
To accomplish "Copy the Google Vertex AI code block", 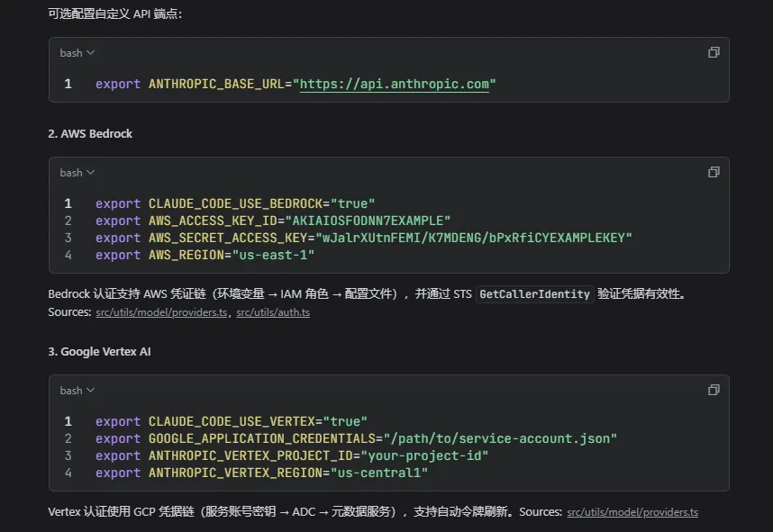I will click(x=714, y=390).
